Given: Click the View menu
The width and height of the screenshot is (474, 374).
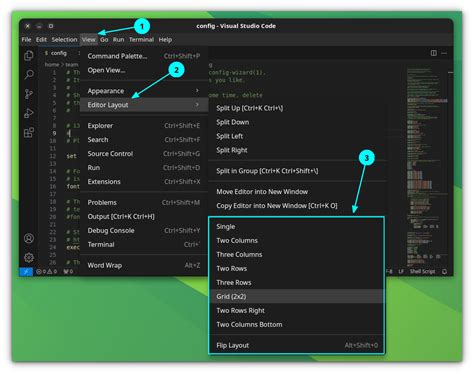Looking at the screenshot, I should click(x=89, y=40).
